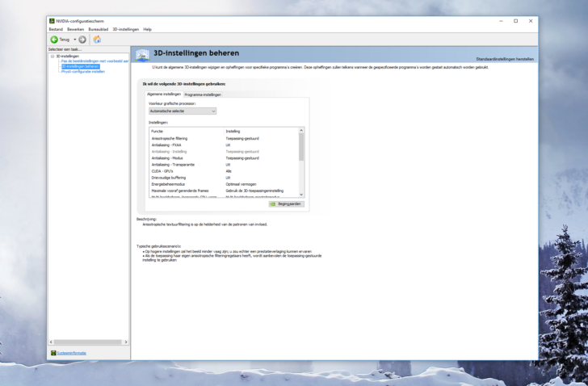
Task: Select the Energiebeheermodus row
Action: coord(224,184)
